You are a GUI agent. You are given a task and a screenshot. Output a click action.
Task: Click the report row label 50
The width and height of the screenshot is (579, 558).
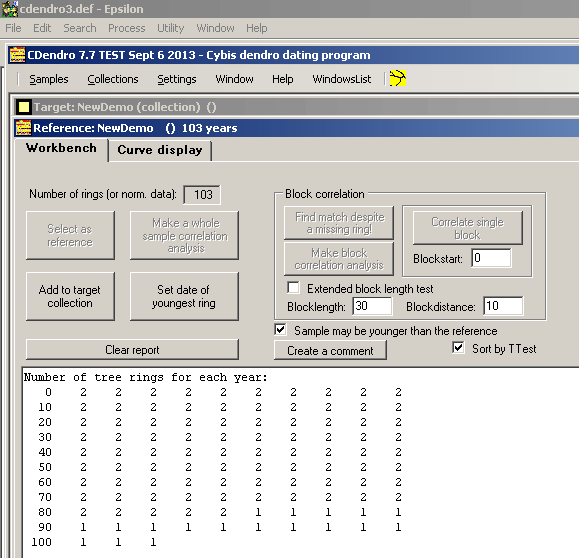coord(45,467)
